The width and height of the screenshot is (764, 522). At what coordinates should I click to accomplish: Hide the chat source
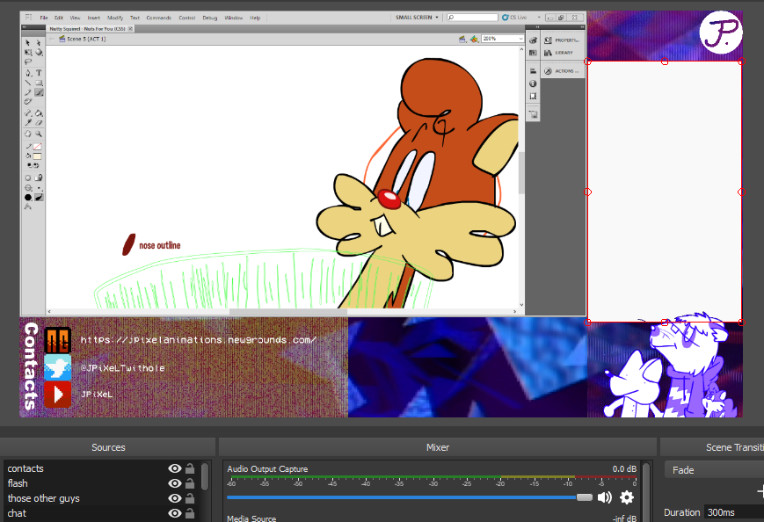(x=174, y=513)
